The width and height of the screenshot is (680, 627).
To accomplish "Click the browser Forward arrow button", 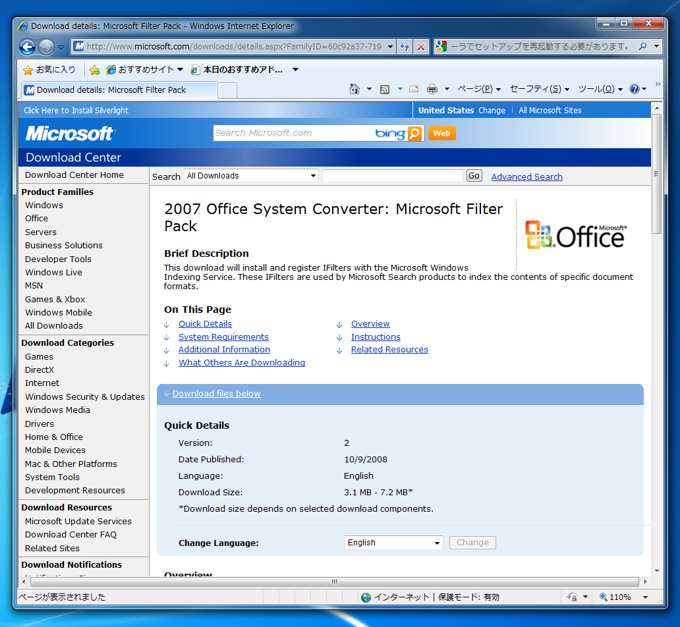I will (x=46, y=46).
